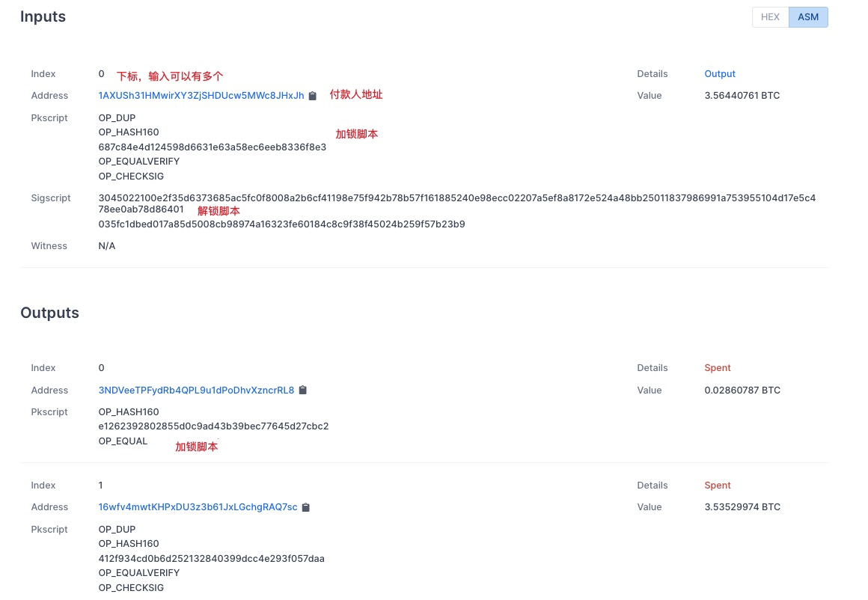Click the sigscript public key starting 035fc1dbed
868x600 pixels.
[x=281, y=224]
